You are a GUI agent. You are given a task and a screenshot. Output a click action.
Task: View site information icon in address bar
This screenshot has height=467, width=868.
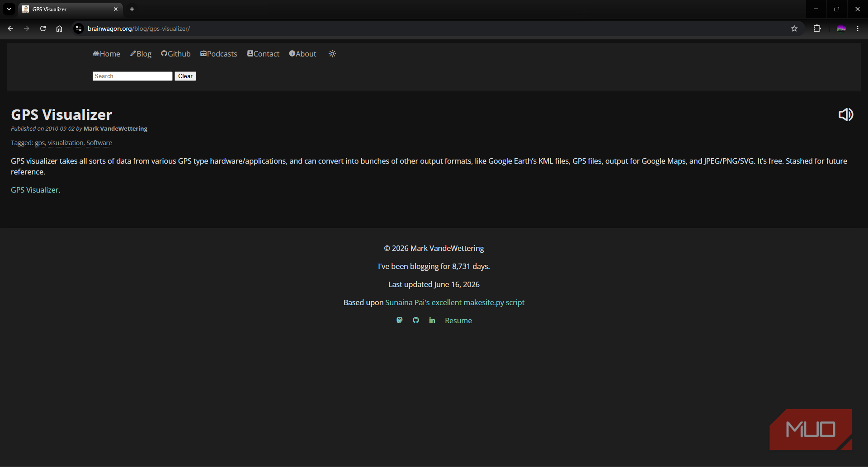pos(79,28)
